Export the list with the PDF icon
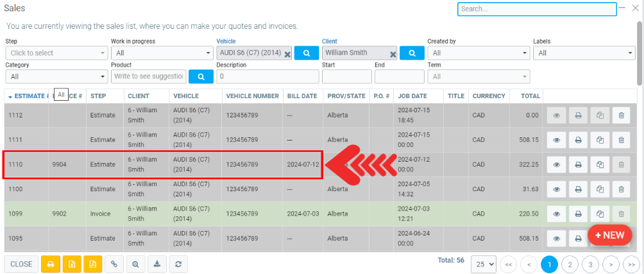The height and width of the screenshot is (274, 644). coord(93,264)
